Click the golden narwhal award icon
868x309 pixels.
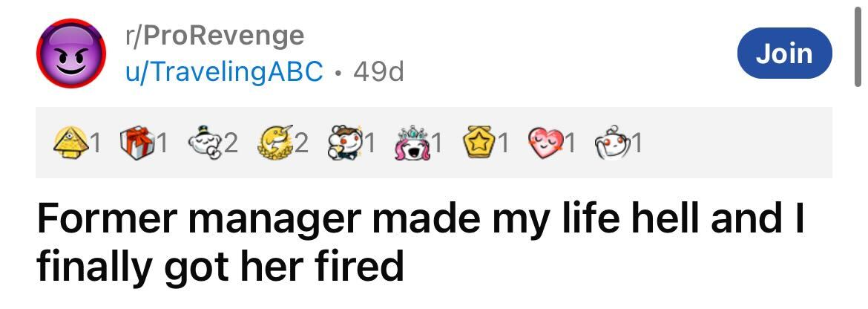pos(274,143)
